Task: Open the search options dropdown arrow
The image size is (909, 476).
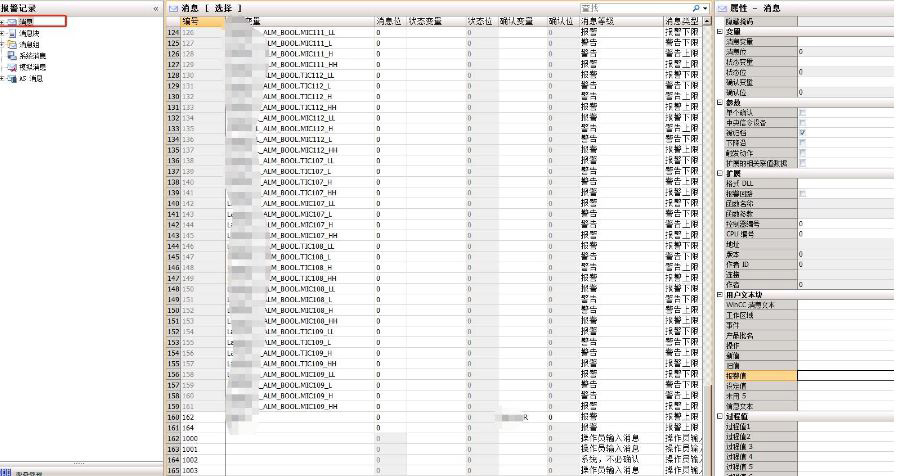Action: (x=704, y=8)
